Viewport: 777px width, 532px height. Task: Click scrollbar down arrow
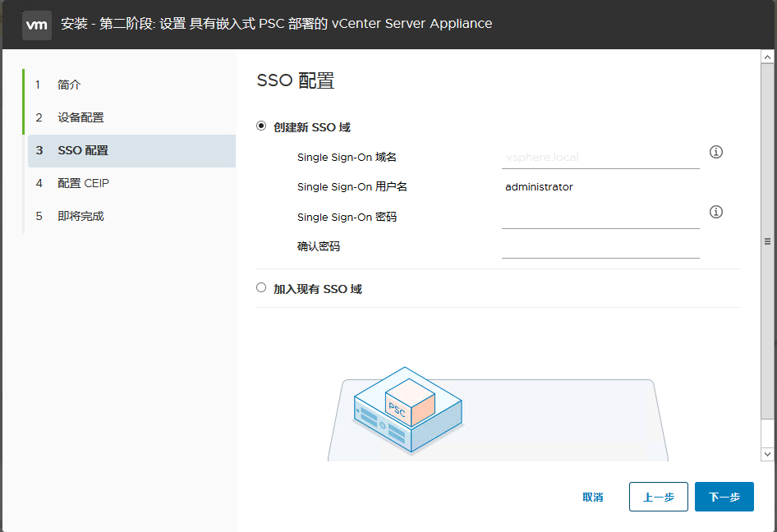(x=767, y=454)
